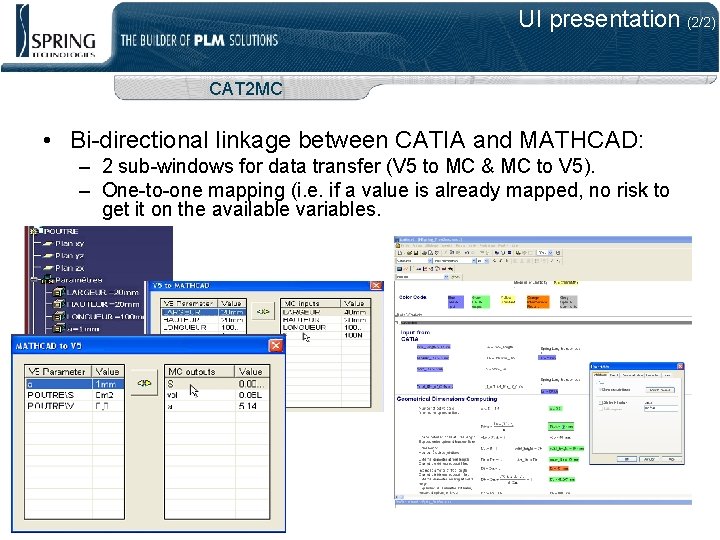Select POUTRE\V row in MATHCAD to V5
This screenshot has width=720, height=540.
click(75, 406)
